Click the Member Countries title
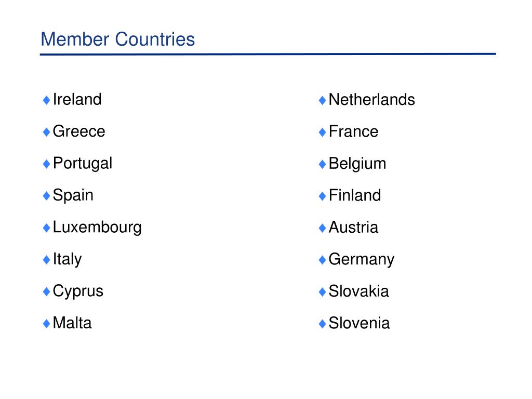Screen dimensions: 532x399 click(118, 39)
